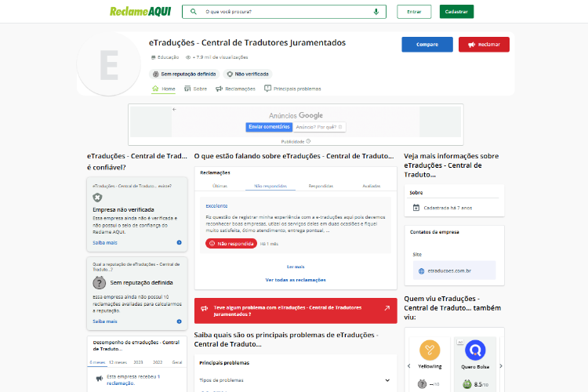Click the '1 reclamação' link
Image resolution: width=588 pixels, height=392 pixels.
tap(132, 379)
